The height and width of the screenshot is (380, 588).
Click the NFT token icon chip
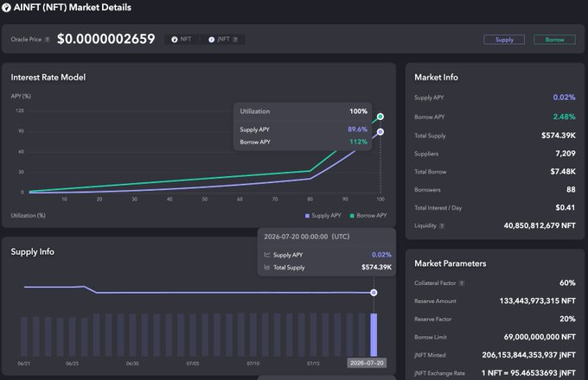coord(182,39)
